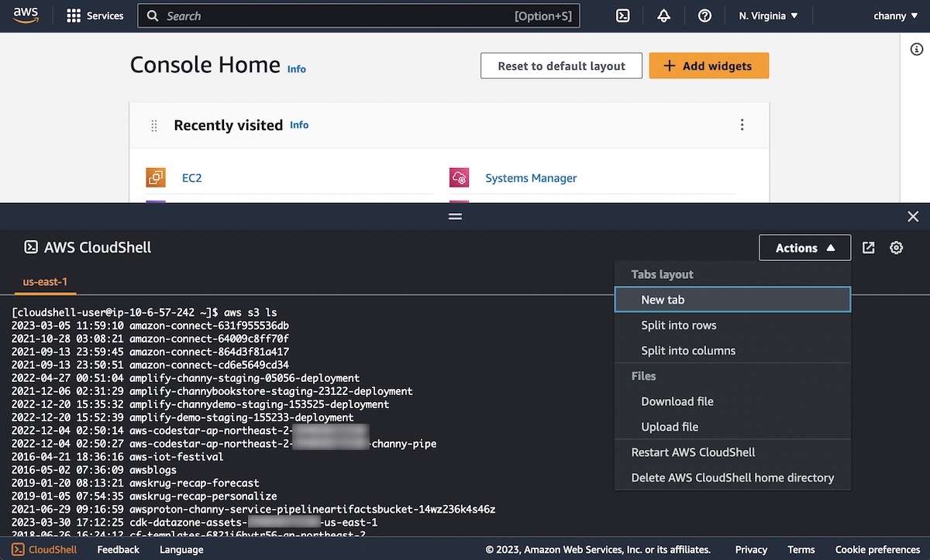Screen dimensions: 930x560
Task: Choose New tab from Actions menu
Action: 732,300
